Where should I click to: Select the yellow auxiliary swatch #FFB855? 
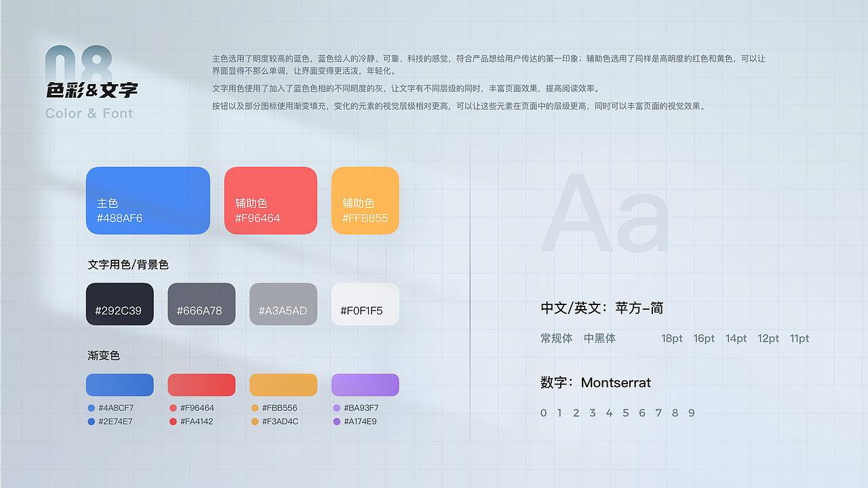[365, 201]
